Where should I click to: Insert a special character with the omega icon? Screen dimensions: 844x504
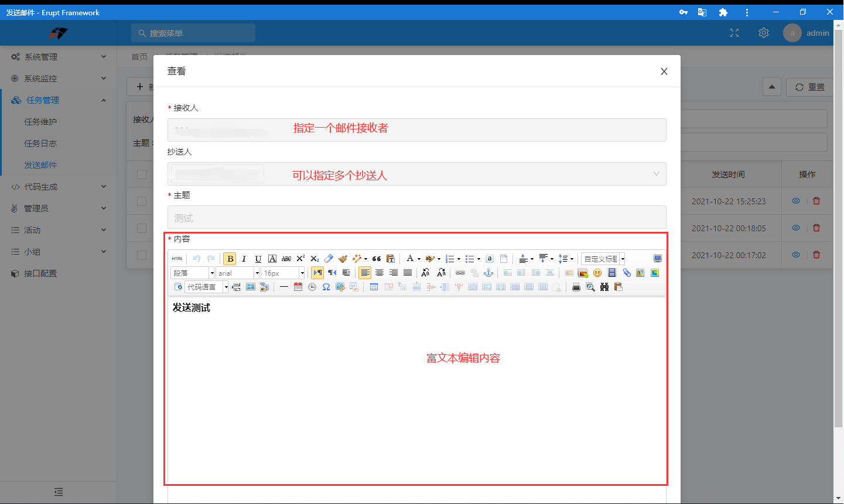pyautogui.click(x=326, y=287)
